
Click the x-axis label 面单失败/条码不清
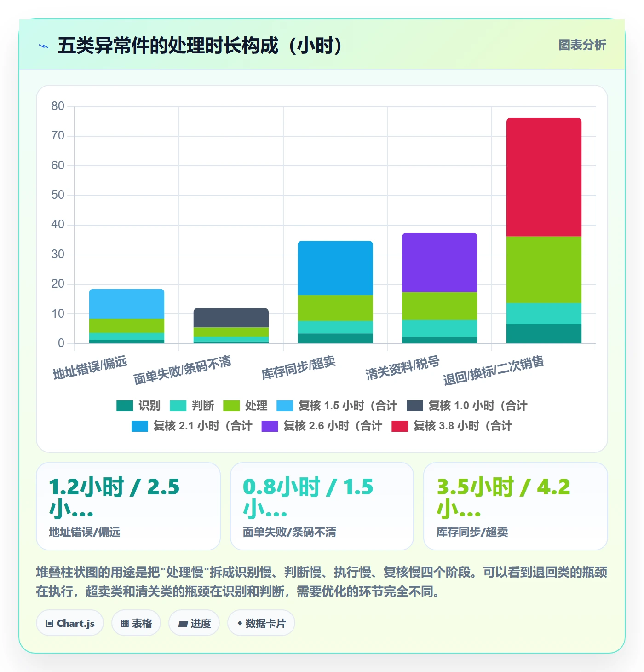[x=182, y=370]
